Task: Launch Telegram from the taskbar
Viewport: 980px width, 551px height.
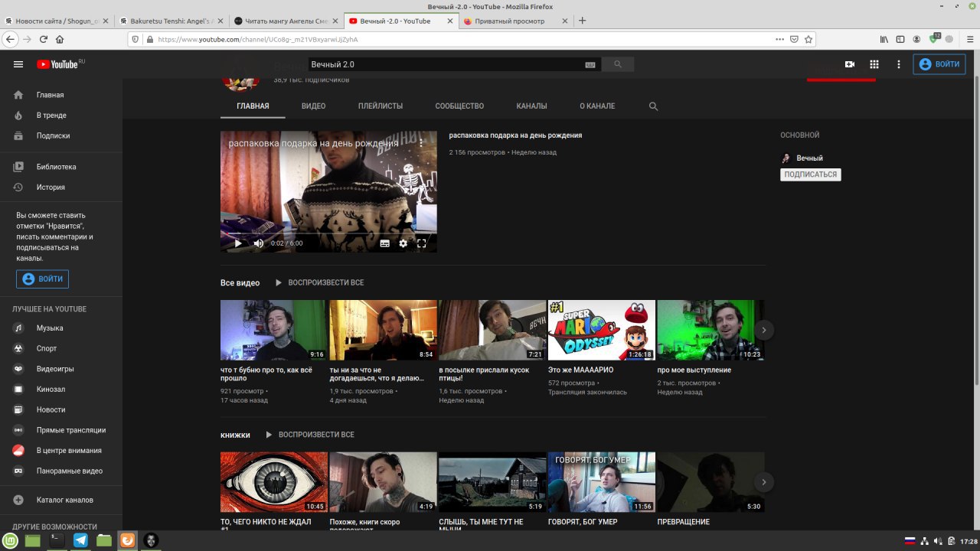Action: pos(80,540)
